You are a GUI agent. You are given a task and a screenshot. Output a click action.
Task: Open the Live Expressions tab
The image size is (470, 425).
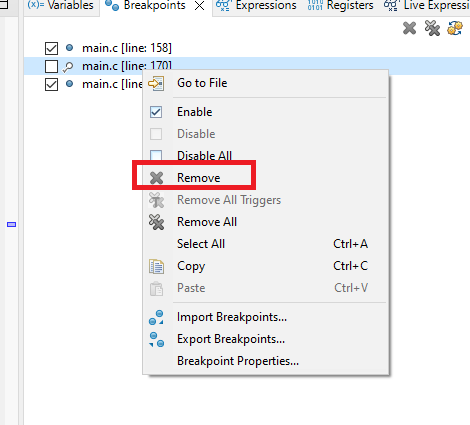427,5
